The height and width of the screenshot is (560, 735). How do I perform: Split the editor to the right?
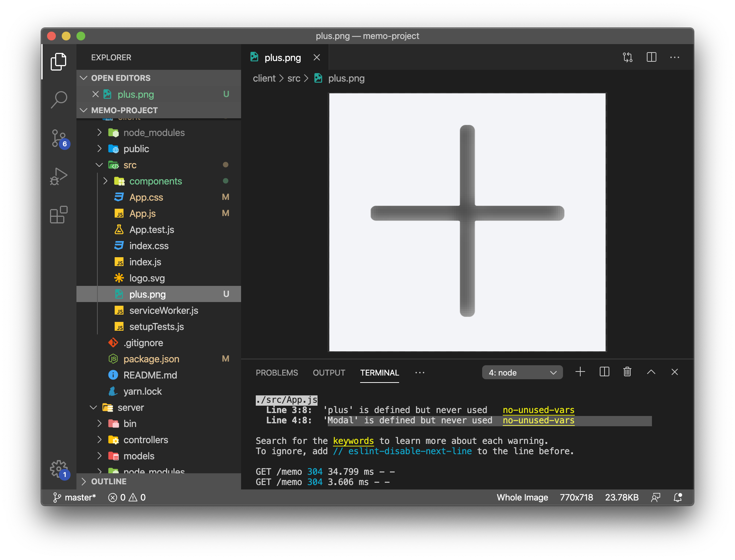[651, 57]
